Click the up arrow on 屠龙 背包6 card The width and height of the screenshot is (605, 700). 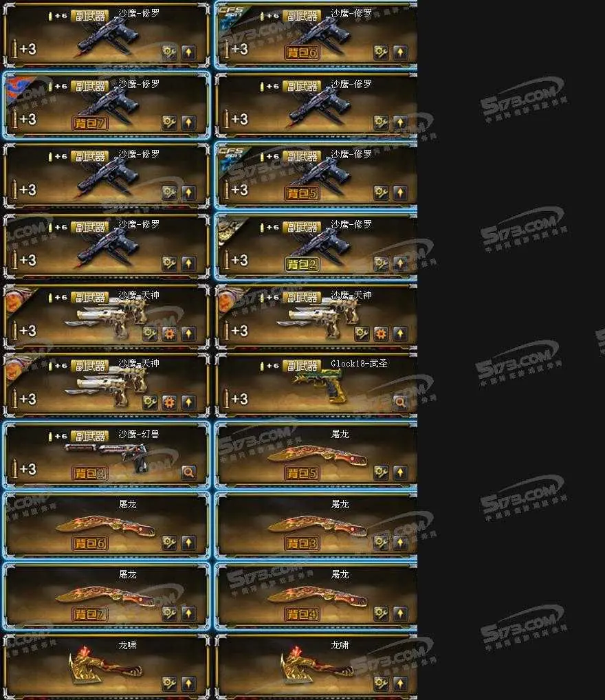(188, 543)
